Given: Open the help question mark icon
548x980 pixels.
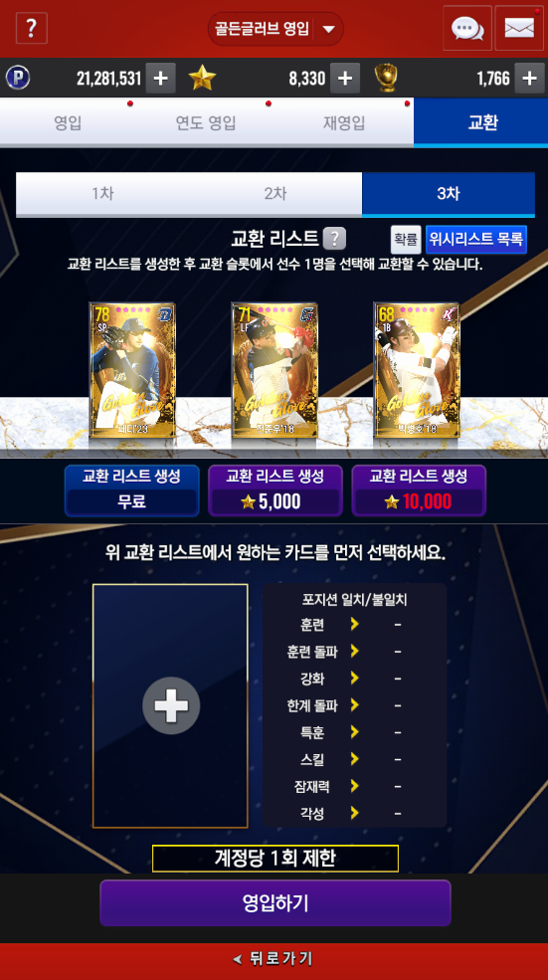Looking at the screenshot, I should [x=31, y=28].
